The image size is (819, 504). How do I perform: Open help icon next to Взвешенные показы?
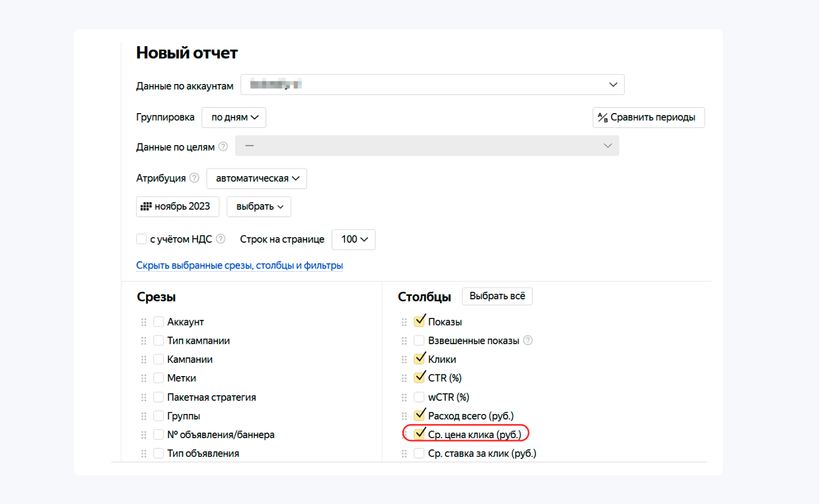click(x=528, y=340)
